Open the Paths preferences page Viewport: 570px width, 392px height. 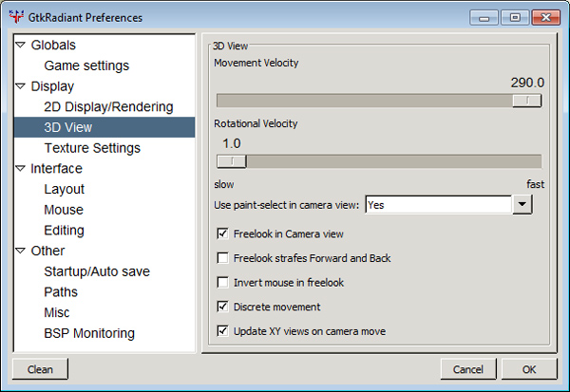(x=61, y=292)
